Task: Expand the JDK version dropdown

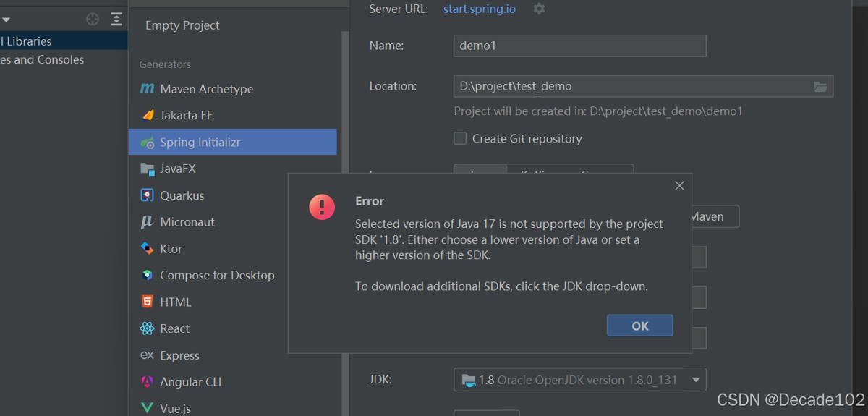Action: (x=696, y=380)
